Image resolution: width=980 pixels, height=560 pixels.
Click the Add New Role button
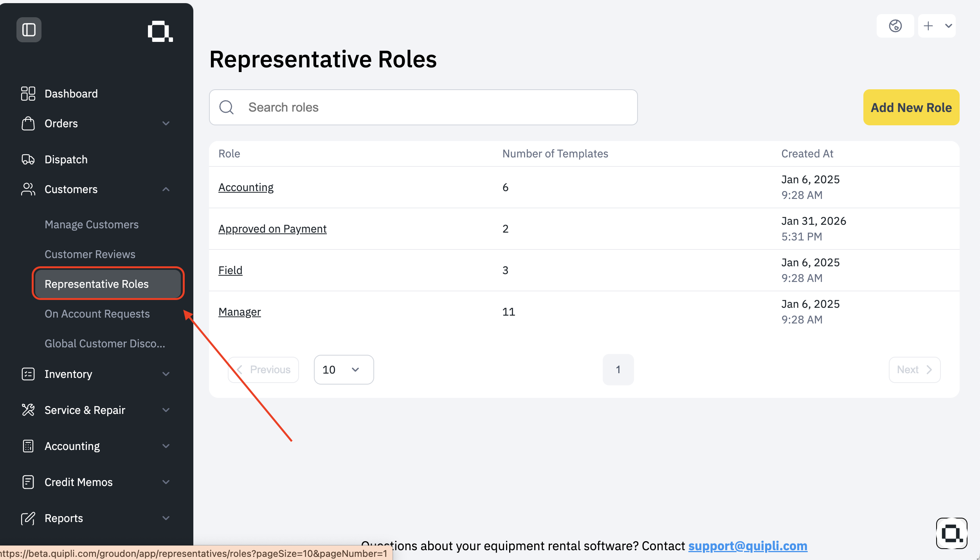coord(911,107)
